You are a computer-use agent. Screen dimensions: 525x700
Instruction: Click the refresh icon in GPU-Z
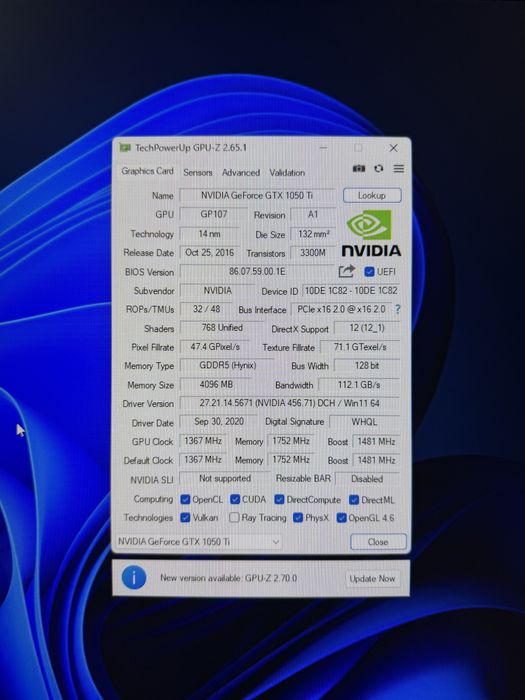click(379, 168)
